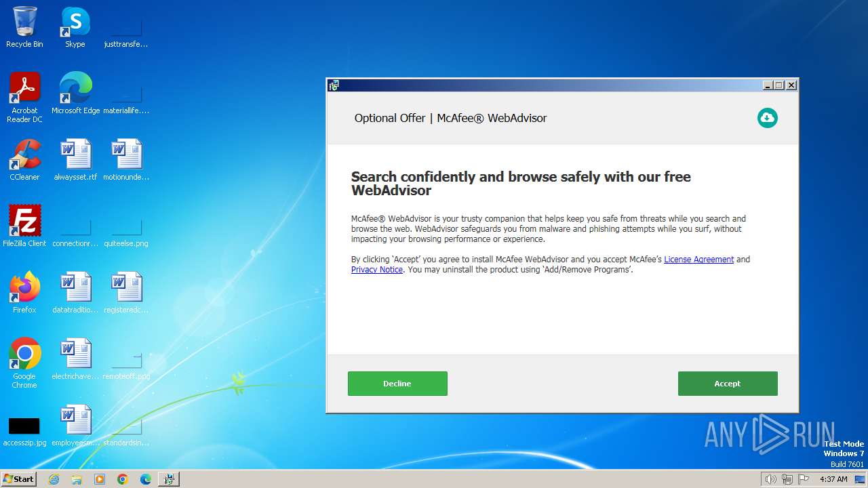Select the electrichave... document icon
This screenshot has width=868, height=488.
click(x=75, y=359)
